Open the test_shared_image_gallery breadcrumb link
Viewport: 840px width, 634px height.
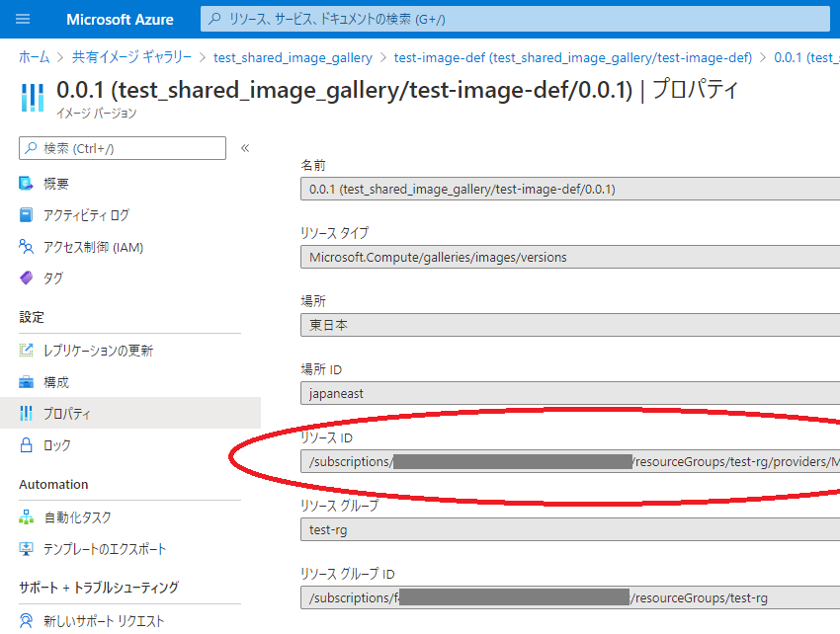pos(293,57)
